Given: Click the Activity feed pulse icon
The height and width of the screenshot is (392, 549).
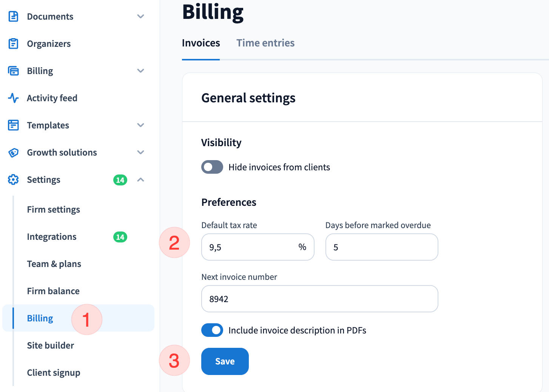Looking at the screenshot, I should tap(14, 98).
